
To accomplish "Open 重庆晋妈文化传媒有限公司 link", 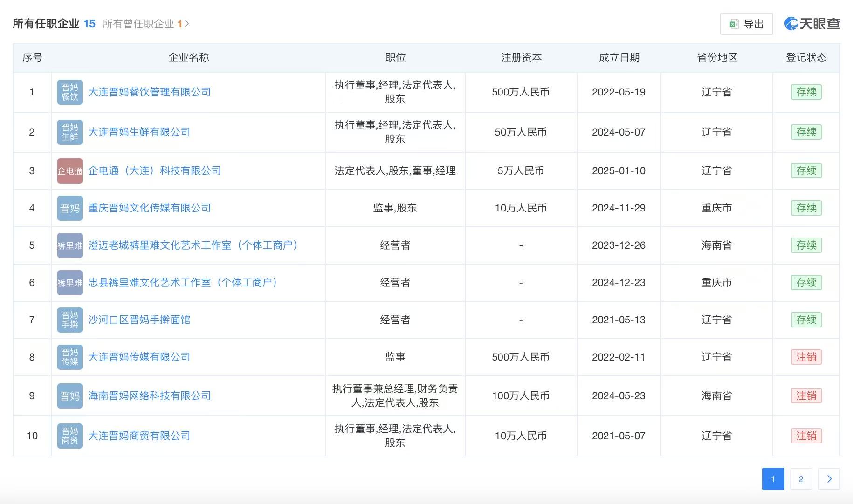I will click(x=149, y=208).
